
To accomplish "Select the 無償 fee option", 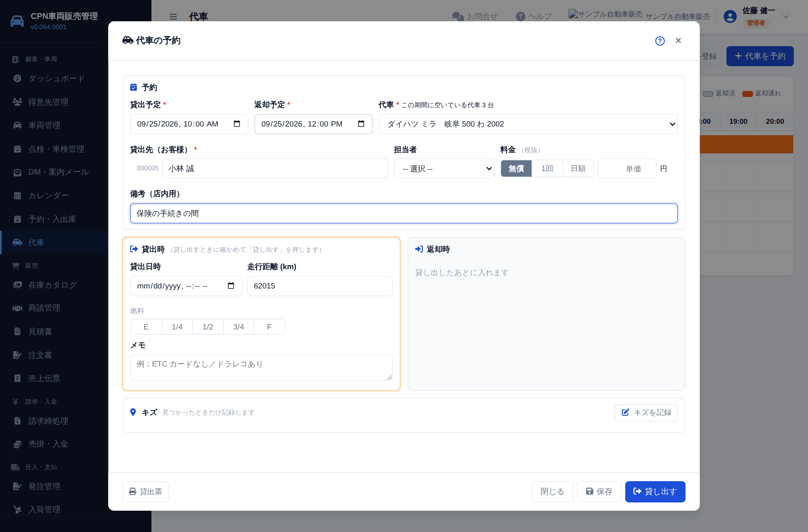I will [516, 169].
